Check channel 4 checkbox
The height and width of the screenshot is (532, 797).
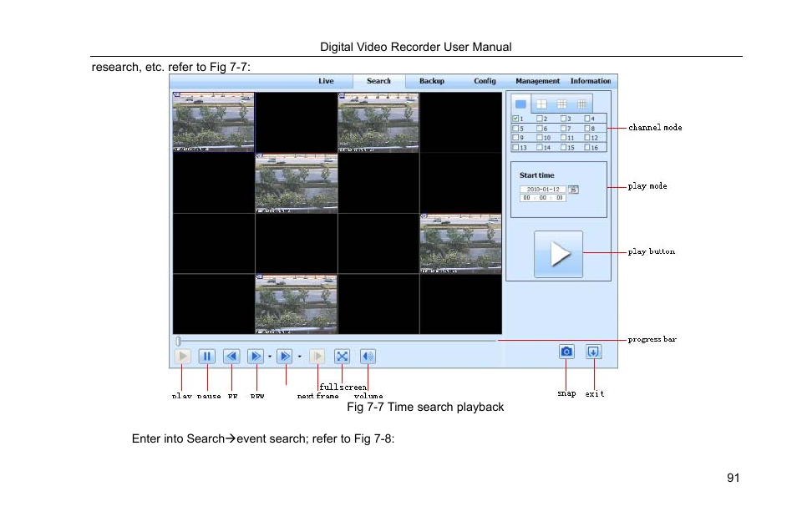tap(587, 119)
